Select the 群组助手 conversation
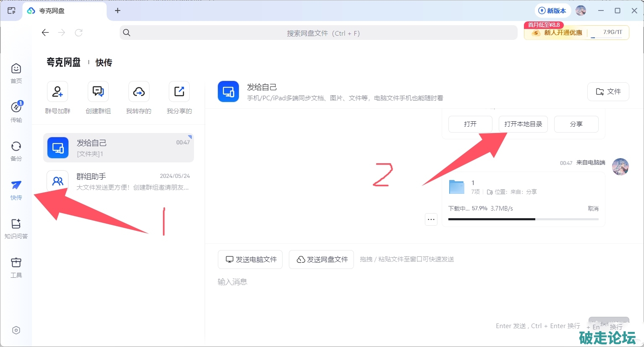Viewport: 644px width, 347px height. point(118,181)
